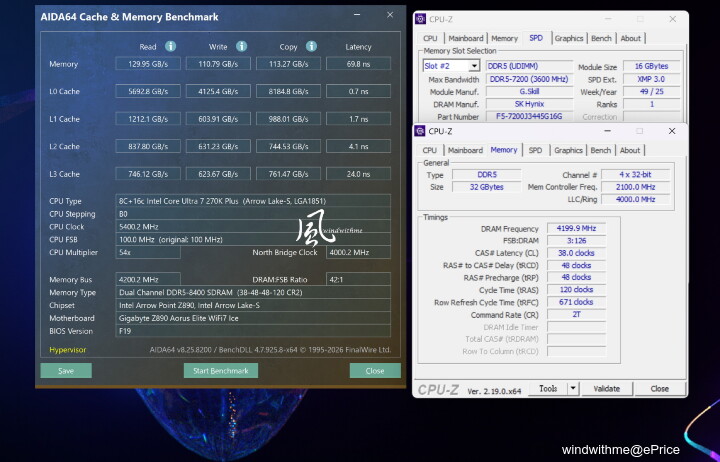Select Memory Copy value 113.27 GB/s
The image size is (720, 462).
pos(288,64)
